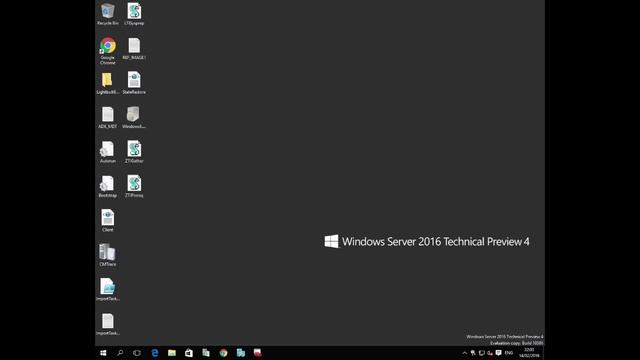The width and height of the screenshot is (640, 360).
Task: Open the Windows installer package icon on desktop
Action: (134, 118)
